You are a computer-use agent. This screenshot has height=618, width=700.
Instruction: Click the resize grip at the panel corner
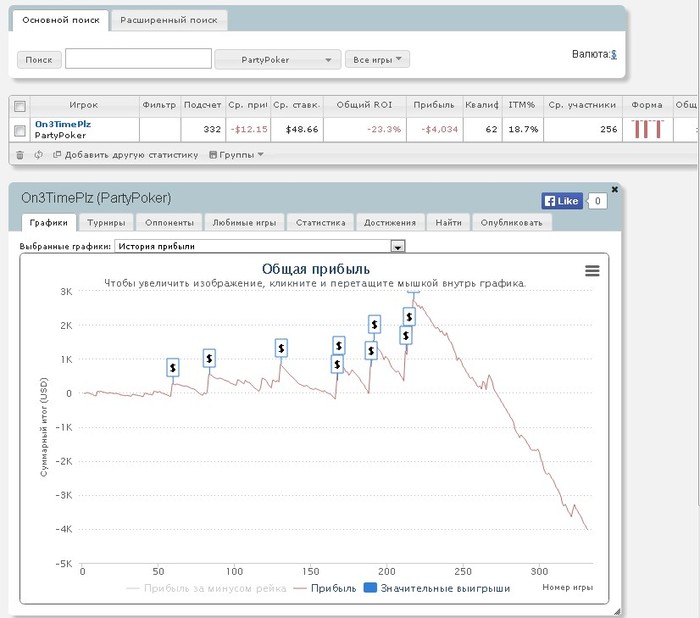(x=617, y=612)
